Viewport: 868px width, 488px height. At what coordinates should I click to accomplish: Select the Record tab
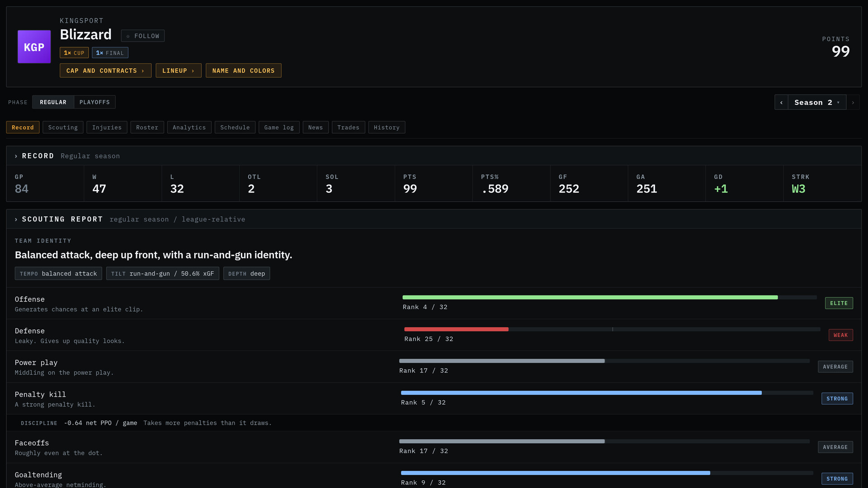click(23, 127)
